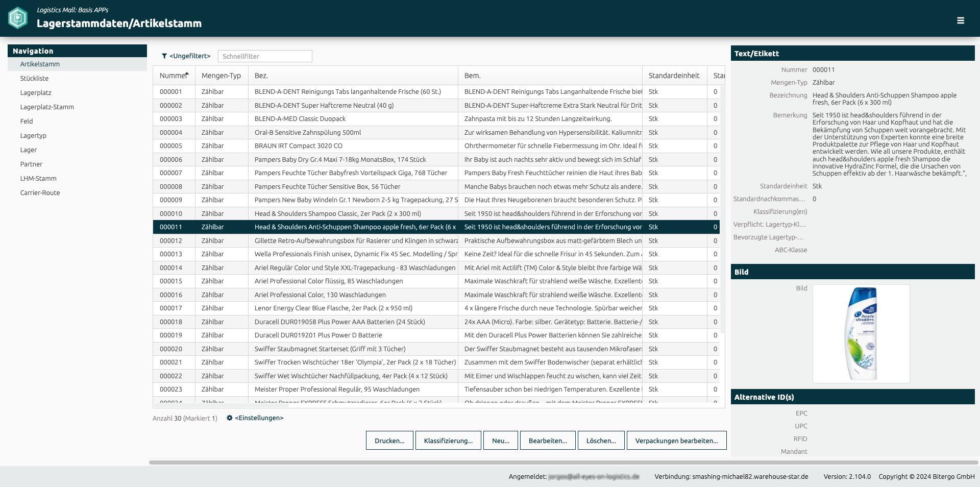Click the Logistics Mall hexagon logo
980x487 pixels.
[x=18, y=18]
